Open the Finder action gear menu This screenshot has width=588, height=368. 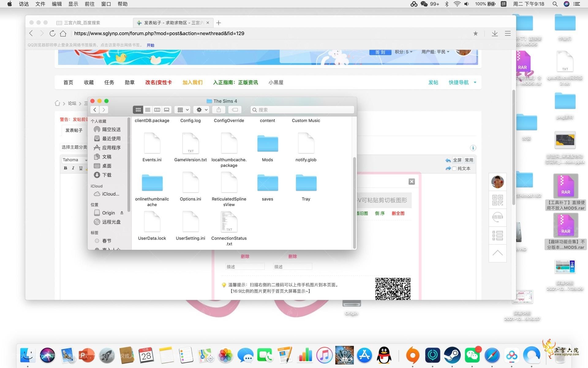pyautogui.click(x=202, y=110)
